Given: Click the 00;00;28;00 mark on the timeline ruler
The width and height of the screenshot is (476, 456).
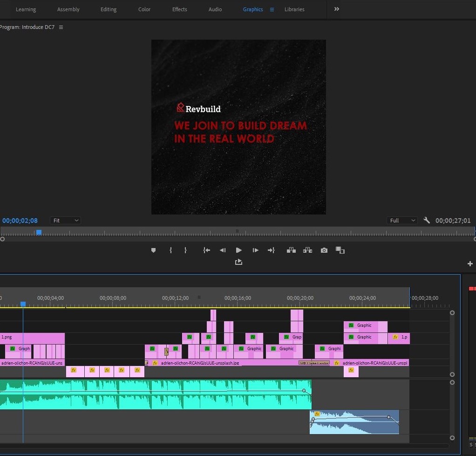Looking at the screenshot, I should [425, 298].
